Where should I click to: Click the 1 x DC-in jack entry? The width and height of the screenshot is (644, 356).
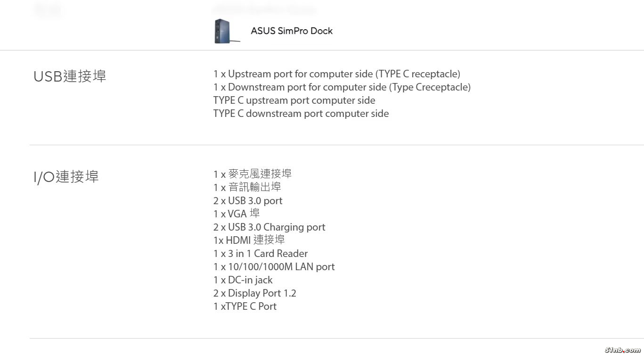pos(243,280)
